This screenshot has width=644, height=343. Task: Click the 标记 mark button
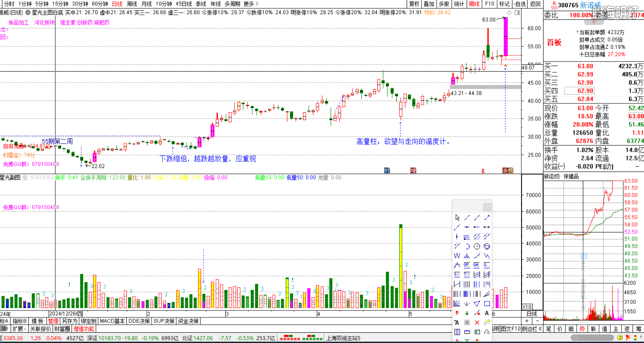[504, 4]
